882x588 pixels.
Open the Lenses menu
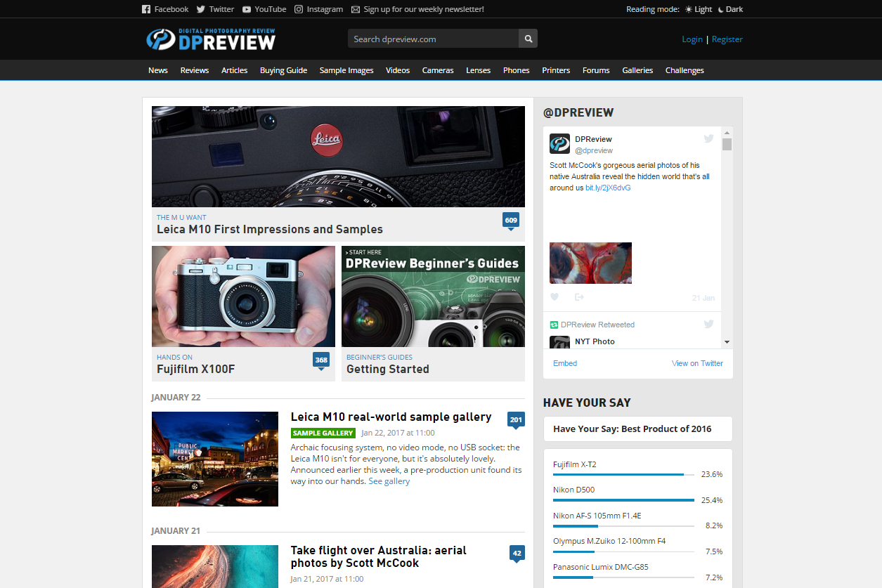click(479, 70)
